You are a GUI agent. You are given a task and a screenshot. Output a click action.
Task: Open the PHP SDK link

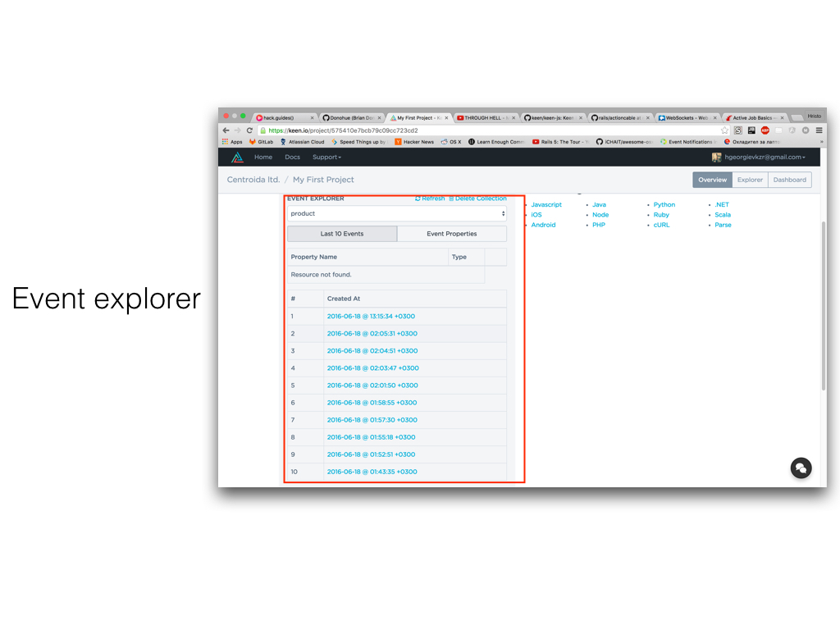(599, 225)
